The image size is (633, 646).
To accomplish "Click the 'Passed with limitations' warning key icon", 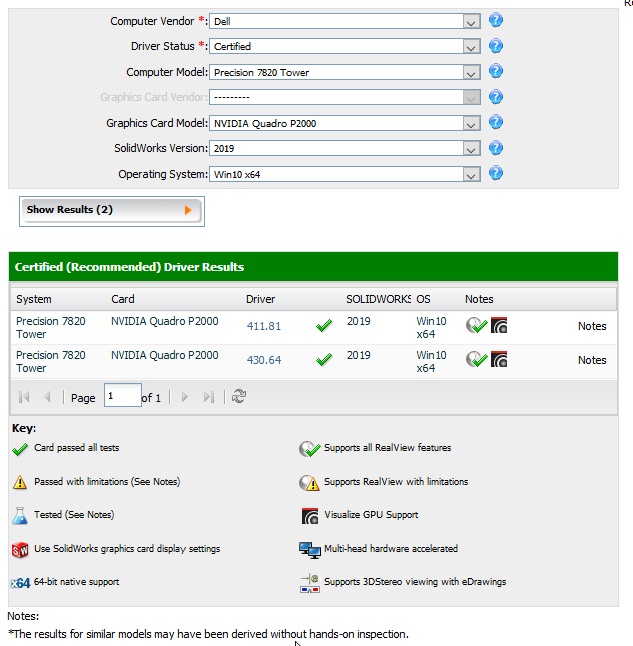I will click(x=20, y=482).
